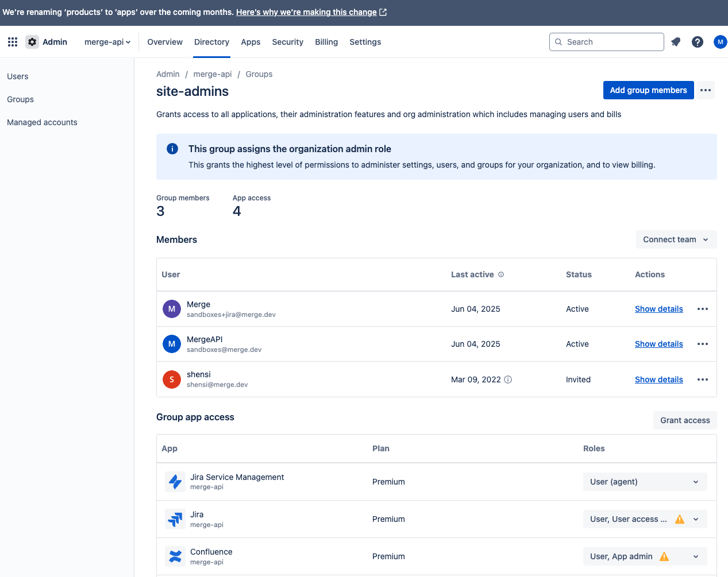Viewport: 728px width, 577px height.
Task: Click the info icon beside the Last active column
Action: coord(500,274)
